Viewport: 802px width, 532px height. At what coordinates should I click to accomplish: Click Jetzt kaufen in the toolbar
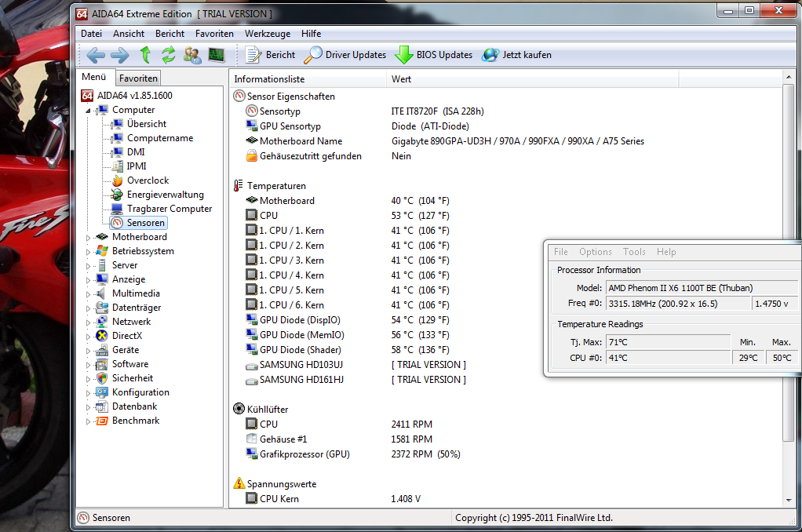517,55
